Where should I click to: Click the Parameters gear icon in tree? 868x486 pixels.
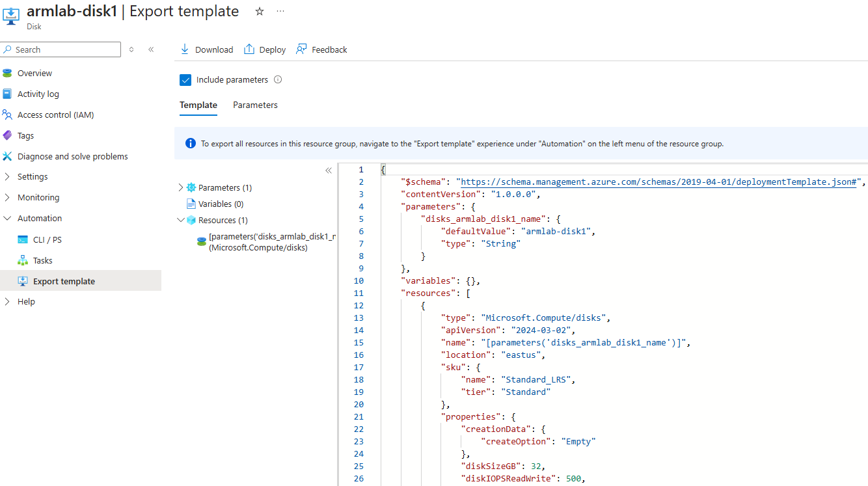click(x=191, y=188)
